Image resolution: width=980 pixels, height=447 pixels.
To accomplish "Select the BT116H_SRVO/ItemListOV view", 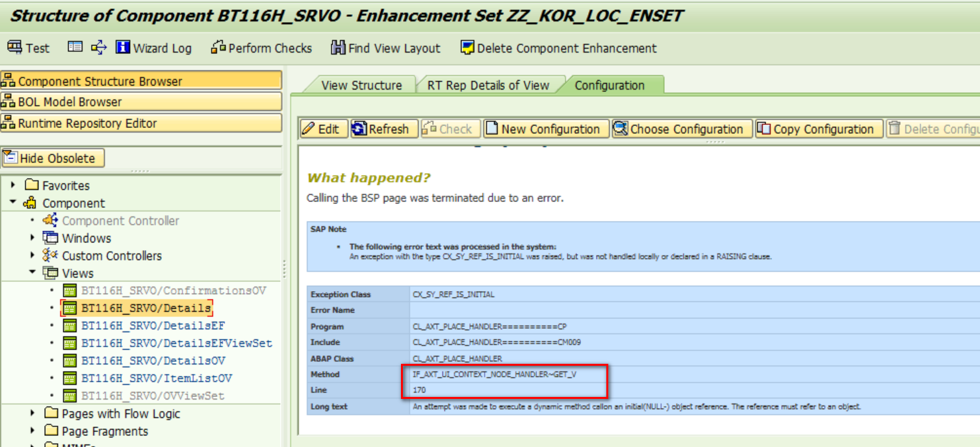I will point(157,378).
